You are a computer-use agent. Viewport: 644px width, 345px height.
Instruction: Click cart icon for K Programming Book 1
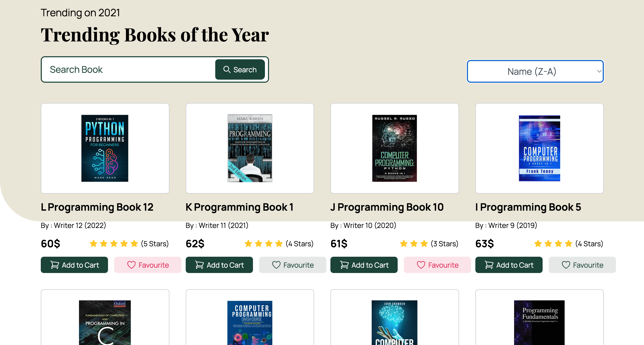coord(199,265)
